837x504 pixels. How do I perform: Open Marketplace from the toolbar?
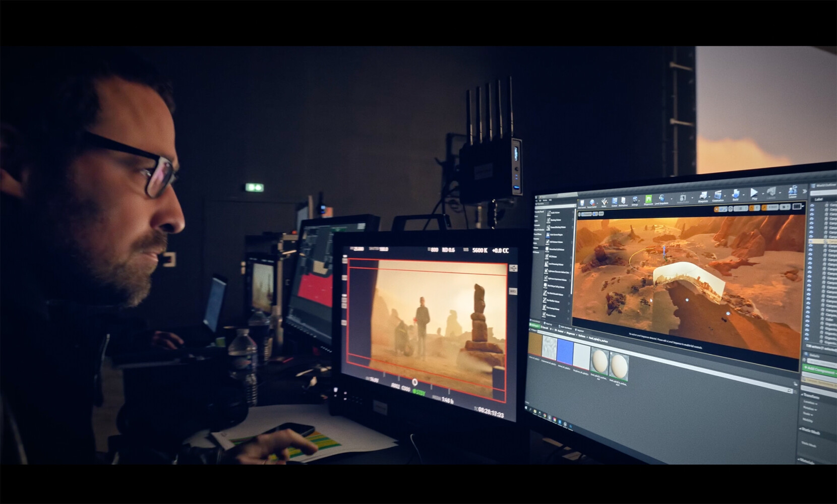point(623,201)
